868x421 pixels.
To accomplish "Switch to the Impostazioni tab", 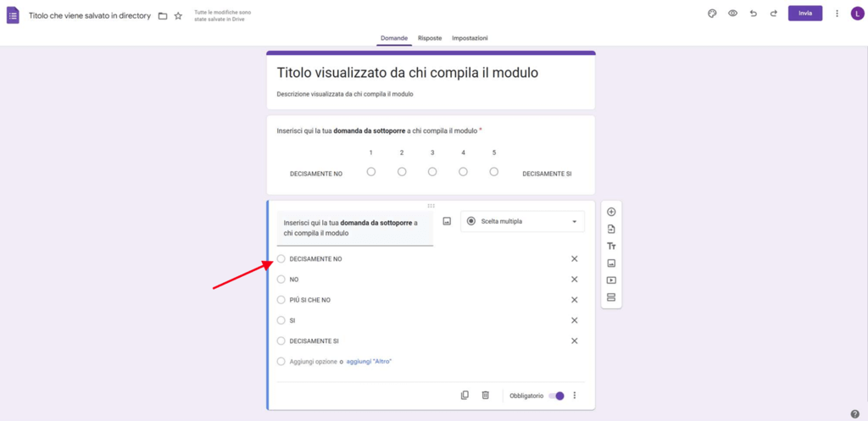I will point(470,38).
